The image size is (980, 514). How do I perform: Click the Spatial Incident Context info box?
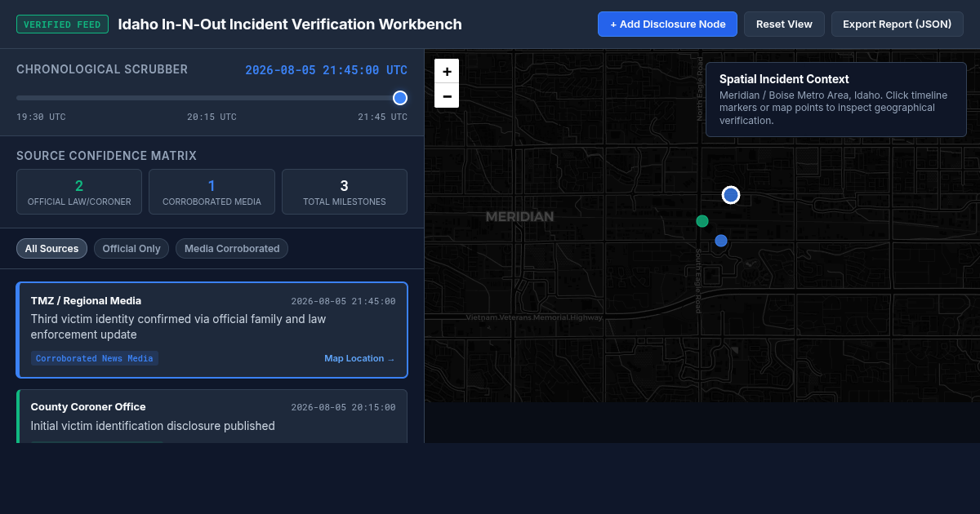[x=836, y=100]
